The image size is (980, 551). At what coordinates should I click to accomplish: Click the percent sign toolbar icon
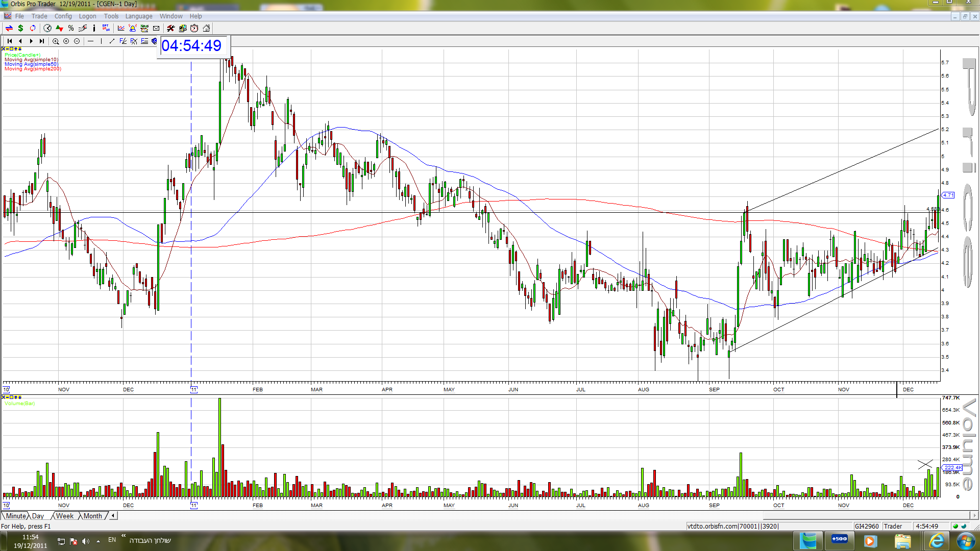pyautogui.click(x=71, y=28)
